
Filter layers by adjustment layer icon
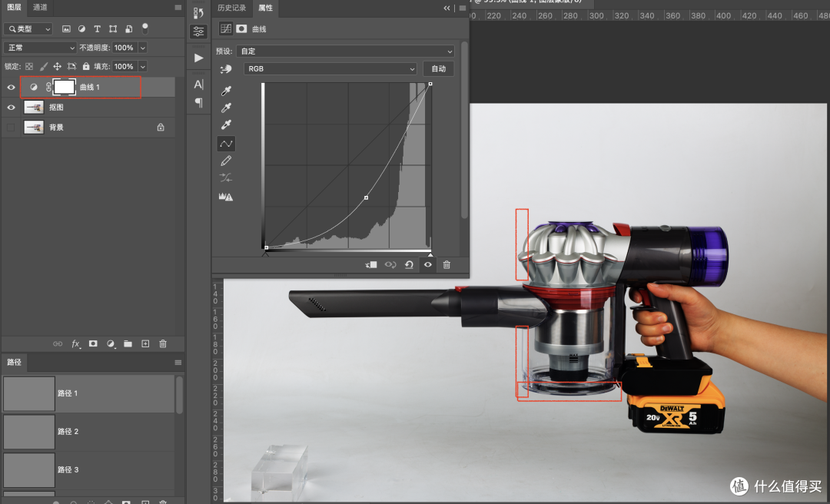(81, 28)
